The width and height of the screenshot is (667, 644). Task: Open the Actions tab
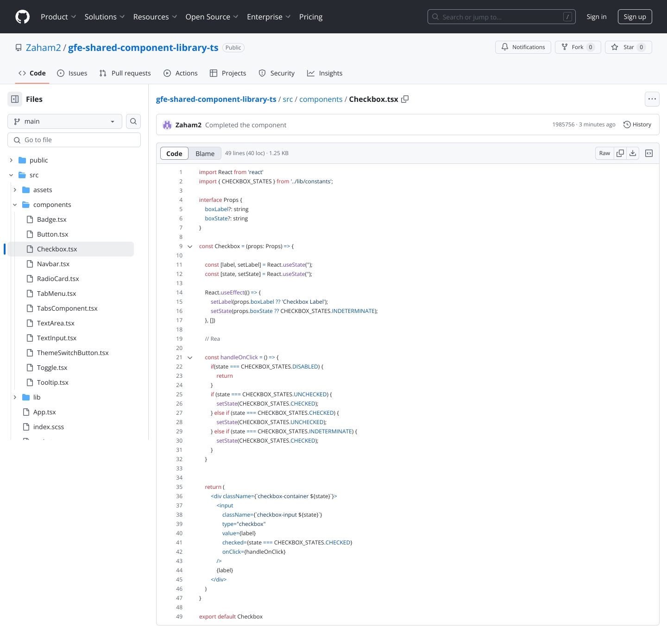coord(181,73)
